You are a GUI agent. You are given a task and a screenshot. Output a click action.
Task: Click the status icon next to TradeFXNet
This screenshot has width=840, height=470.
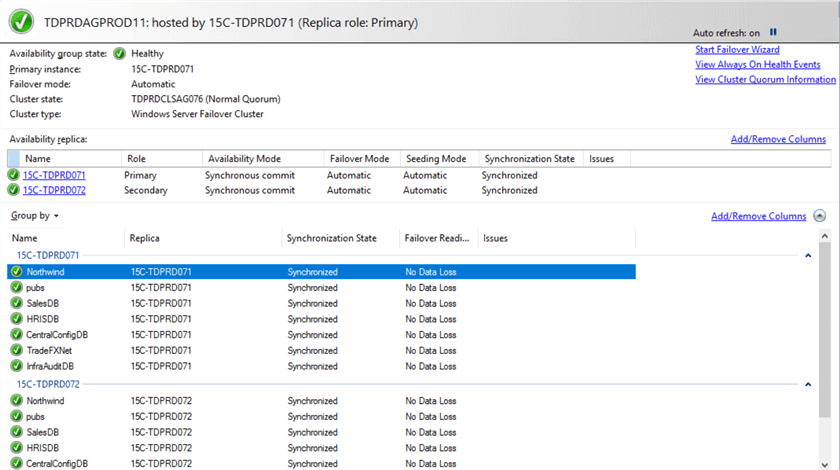click(17, 350)
